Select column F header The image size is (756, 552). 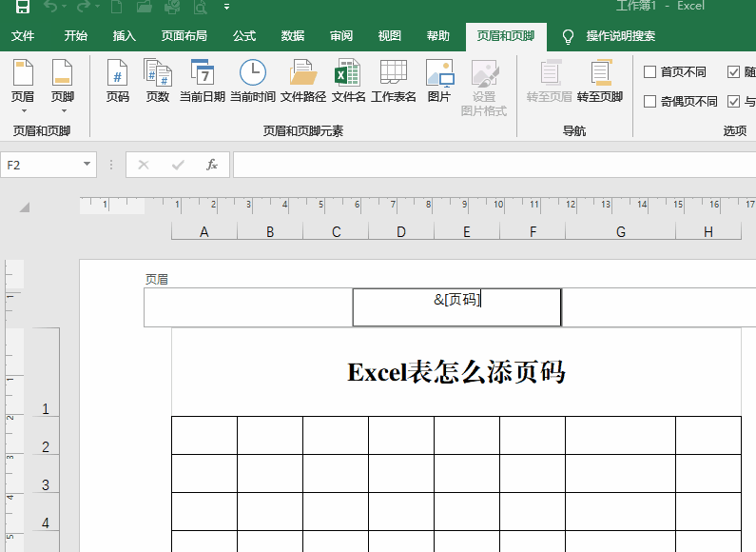click(x=533, y=232)
